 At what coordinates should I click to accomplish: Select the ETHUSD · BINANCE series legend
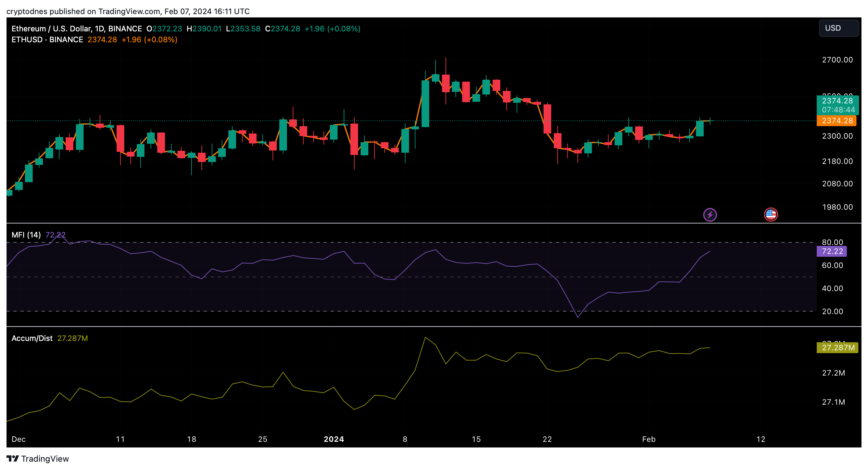pyautogui.click(x=47, y=40)
